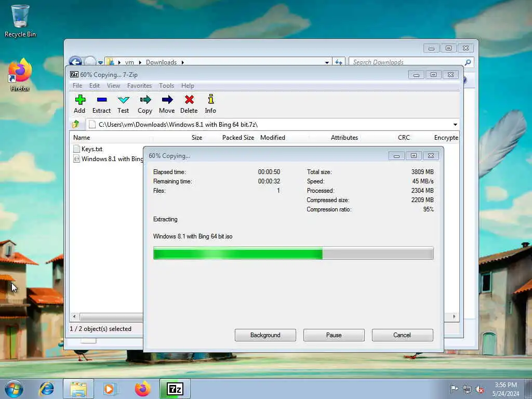Expand the vm breadcrumb arrow
The image size is (532, 399).
click(140, 62)
